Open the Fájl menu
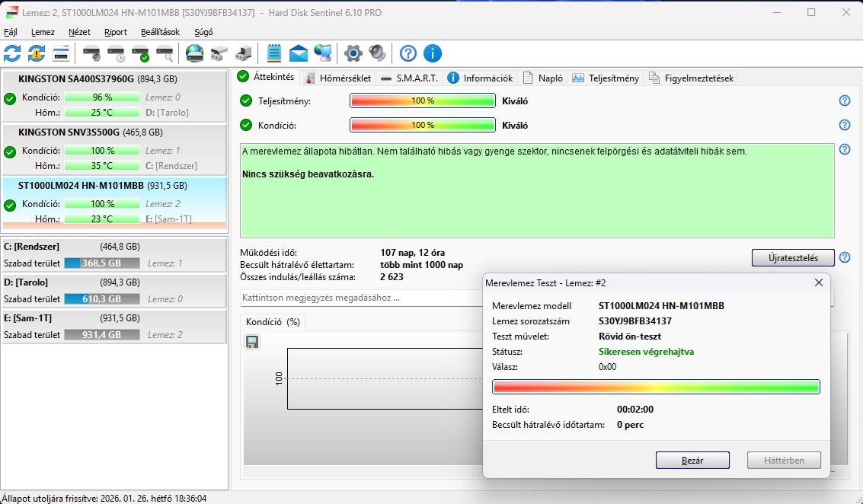Screen dimensions: 863x504 point(11,32)
